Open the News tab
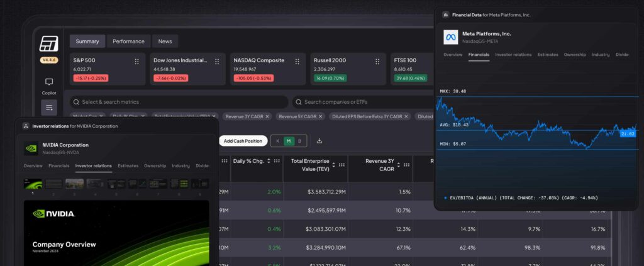The width and height of the screenshot is (644, 266). 165,42
